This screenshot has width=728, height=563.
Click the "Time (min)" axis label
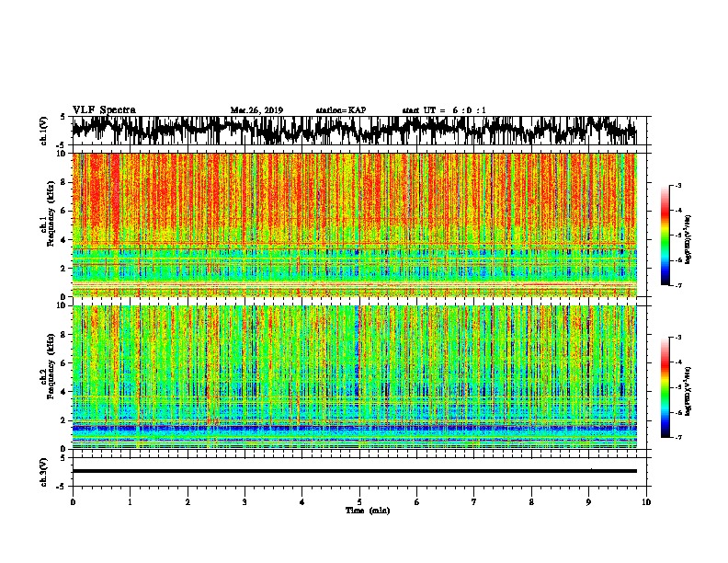[x=368, y=511]
